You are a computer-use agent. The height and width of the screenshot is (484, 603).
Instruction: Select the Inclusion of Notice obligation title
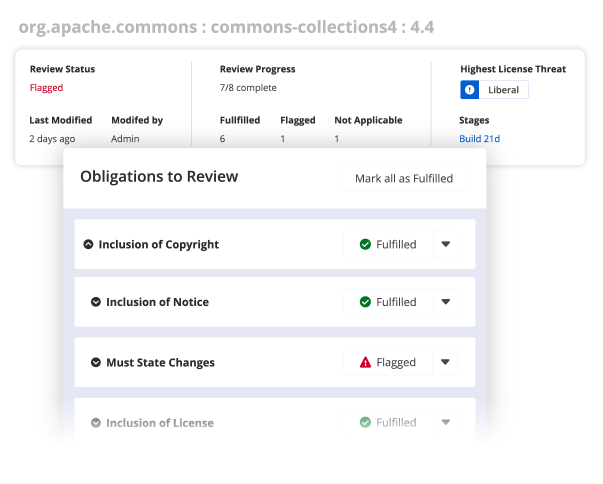[157, 302]
